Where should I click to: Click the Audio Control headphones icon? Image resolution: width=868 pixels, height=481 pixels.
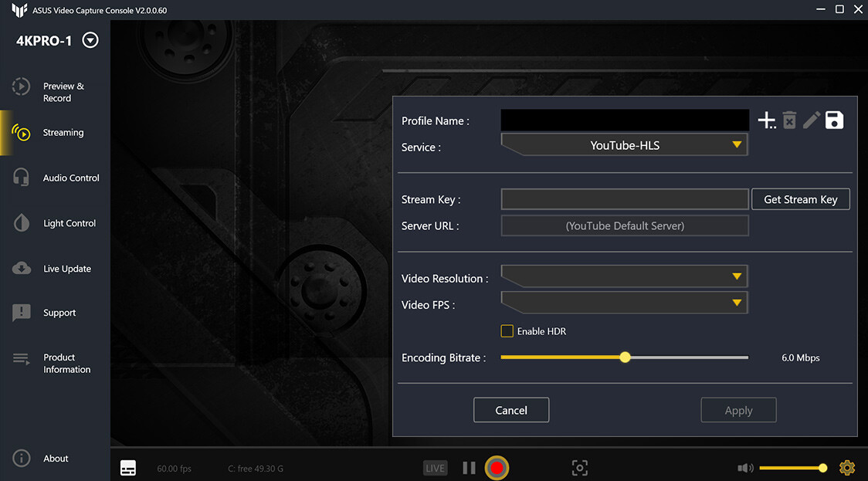[21, 177]
